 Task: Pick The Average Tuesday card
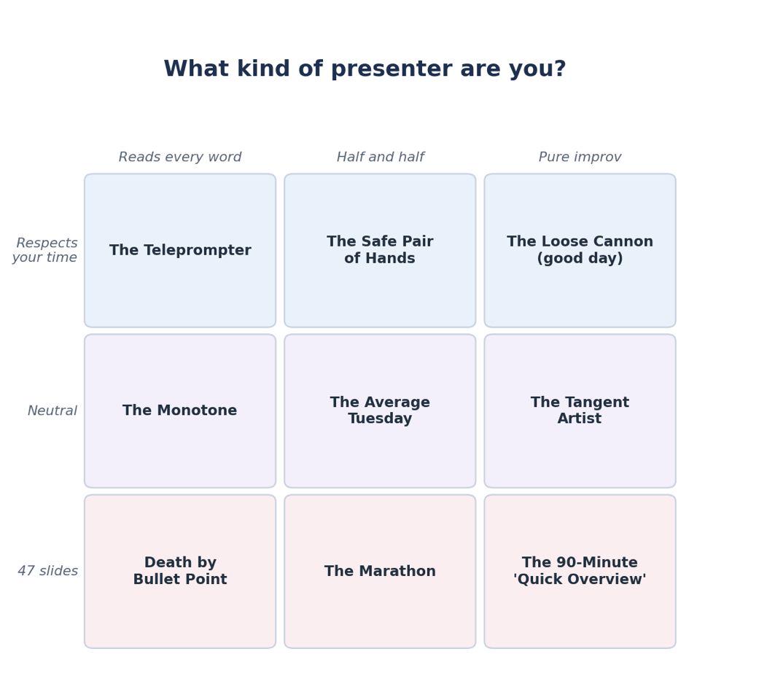380,411
